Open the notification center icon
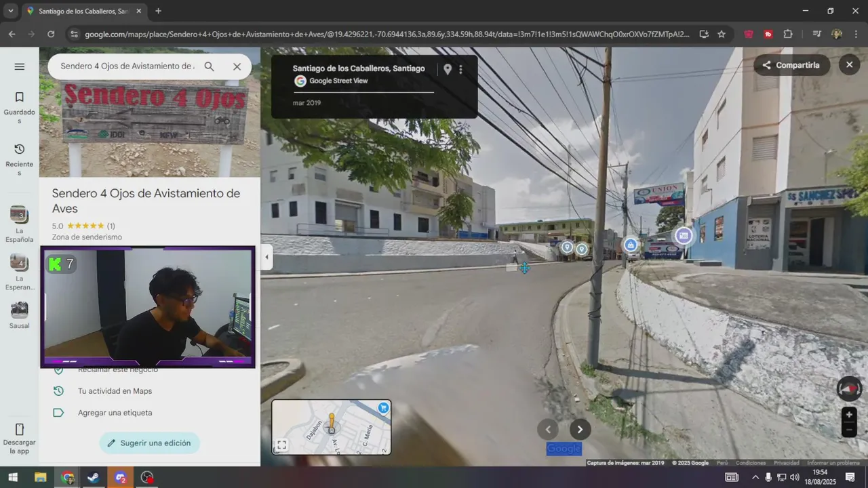The height and width of the screenshot is (488, 868). click(850, 478)
